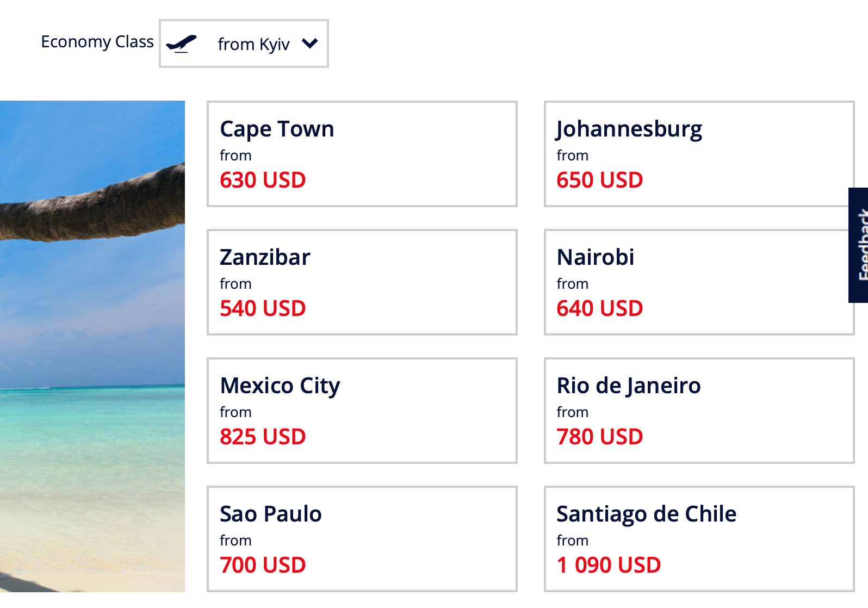868x608 pixels.
Task: Choose the Rio de Janeiro fare card
Action: coord(699,411)
